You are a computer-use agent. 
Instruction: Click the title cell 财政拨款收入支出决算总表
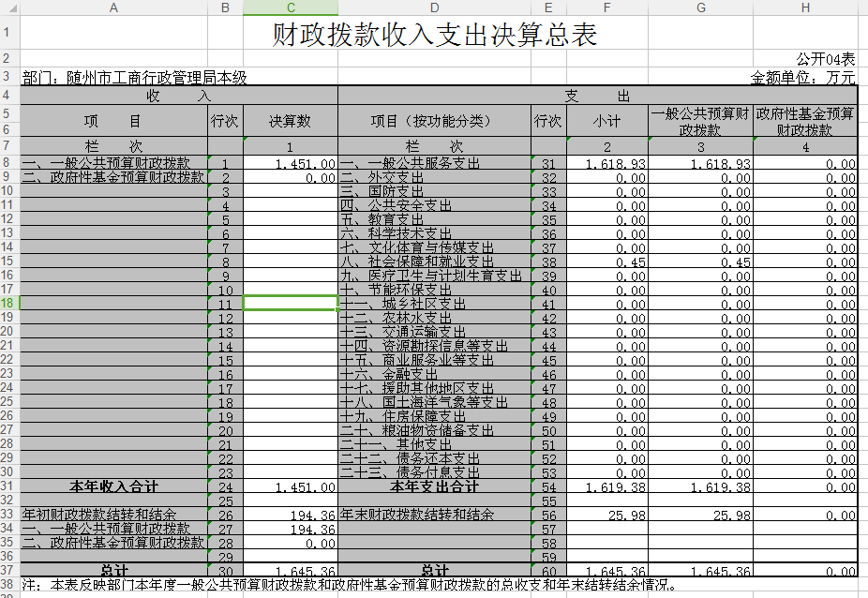[435, 35]
